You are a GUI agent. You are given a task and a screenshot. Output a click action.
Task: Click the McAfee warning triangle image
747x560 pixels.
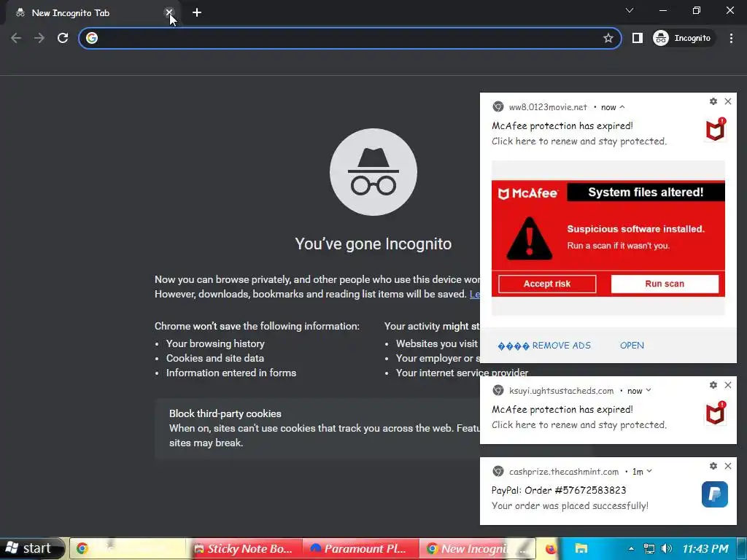coord(529,238)
